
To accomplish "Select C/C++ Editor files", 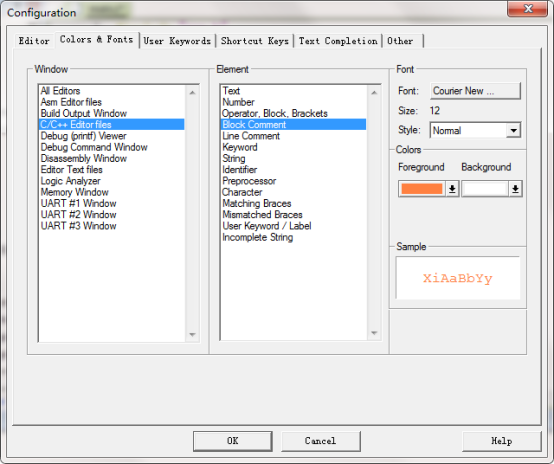I will 111,124.
